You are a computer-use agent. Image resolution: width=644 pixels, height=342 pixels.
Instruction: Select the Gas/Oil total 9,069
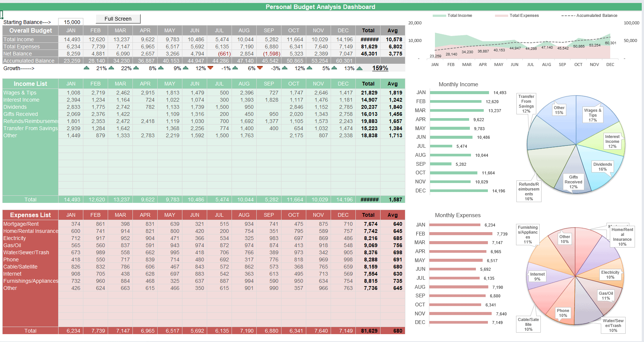pyautogui.click(x=368, y=245)
